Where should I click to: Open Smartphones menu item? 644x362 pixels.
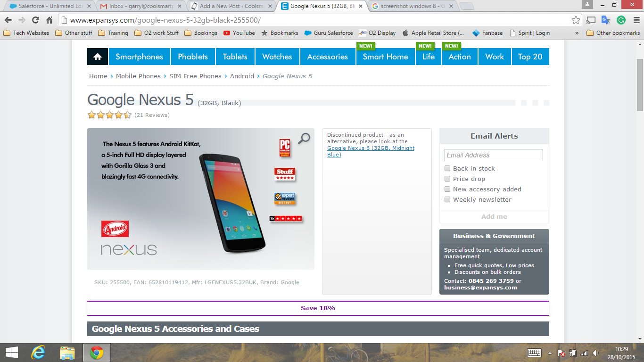pos(140,57)
